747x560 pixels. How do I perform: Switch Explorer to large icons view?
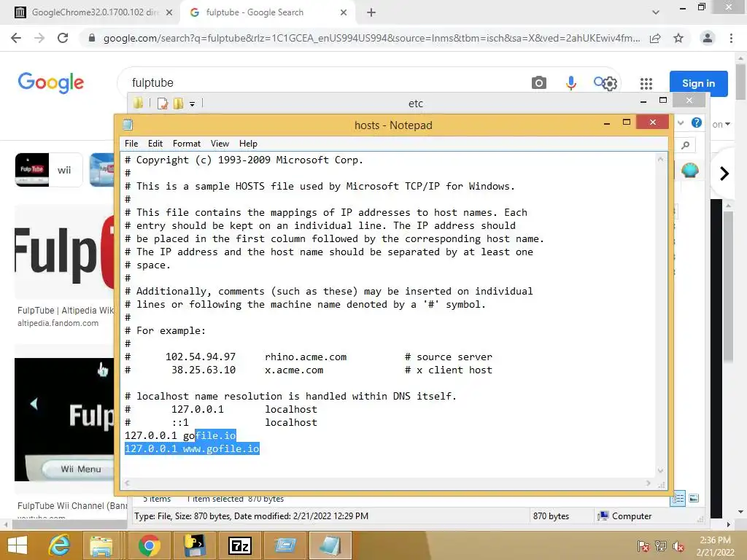pos(694,498)
